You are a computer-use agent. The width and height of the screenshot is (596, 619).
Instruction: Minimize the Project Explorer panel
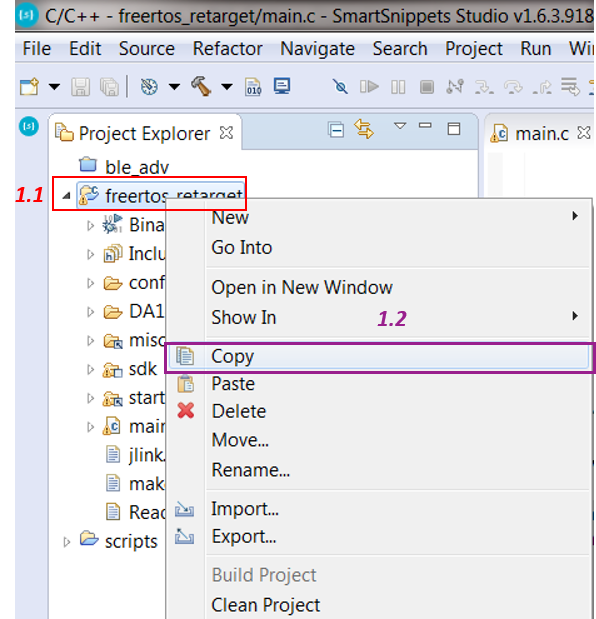pos(425,126)
